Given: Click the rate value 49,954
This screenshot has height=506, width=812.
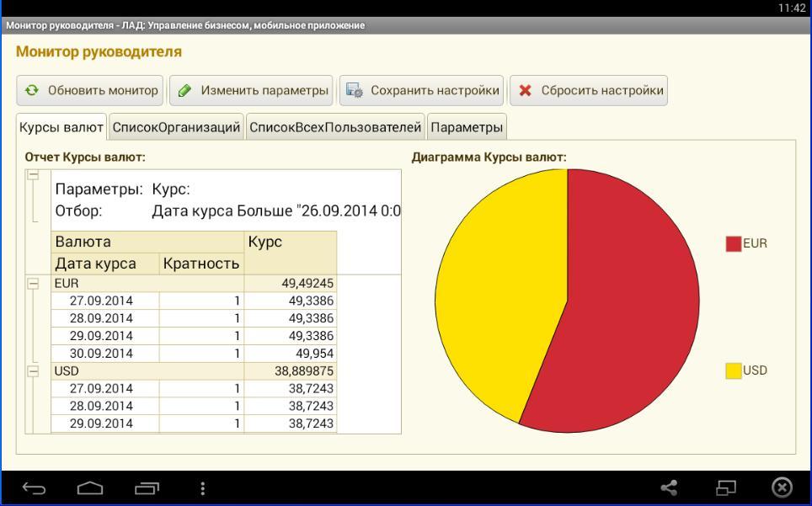Looking at the screenshot, I should 315,354.
